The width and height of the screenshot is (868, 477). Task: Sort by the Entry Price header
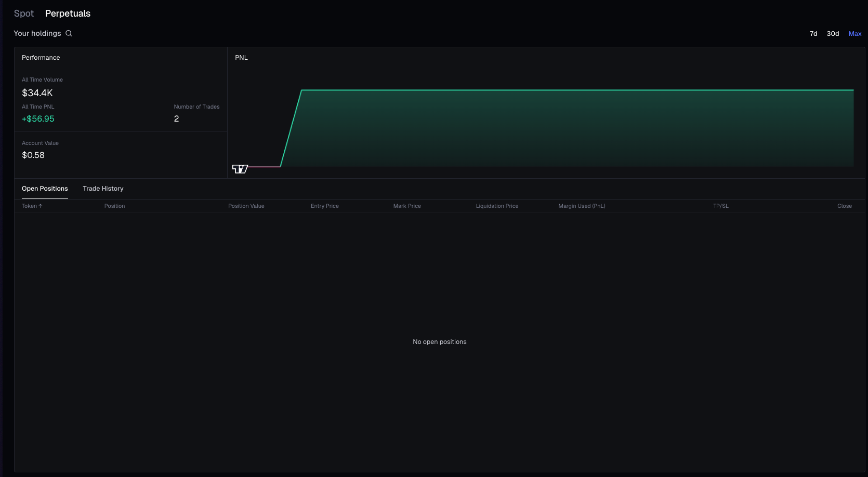tap(324, 206)
